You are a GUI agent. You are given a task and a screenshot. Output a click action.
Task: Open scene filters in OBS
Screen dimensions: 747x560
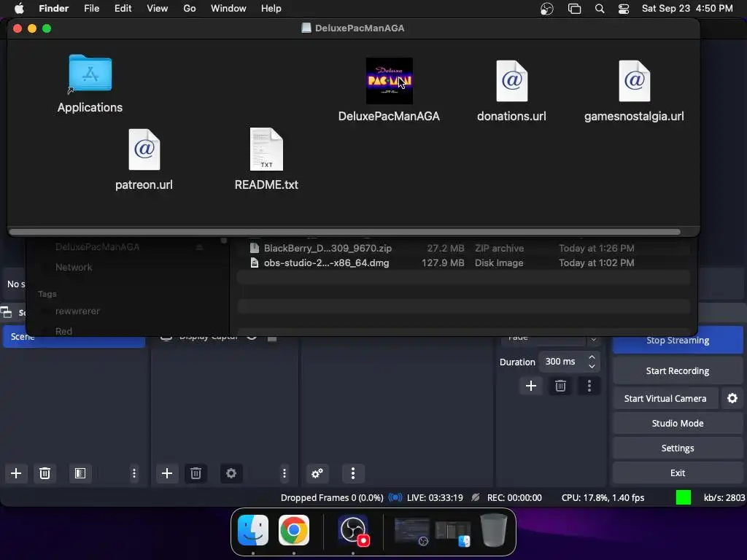[x=80, y=473]
